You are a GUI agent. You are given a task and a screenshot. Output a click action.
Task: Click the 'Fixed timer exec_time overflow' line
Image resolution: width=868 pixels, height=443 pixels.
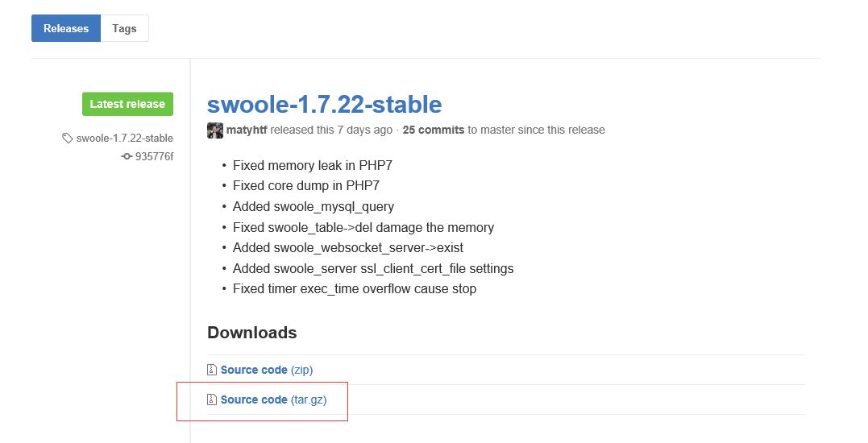(355, 288)
